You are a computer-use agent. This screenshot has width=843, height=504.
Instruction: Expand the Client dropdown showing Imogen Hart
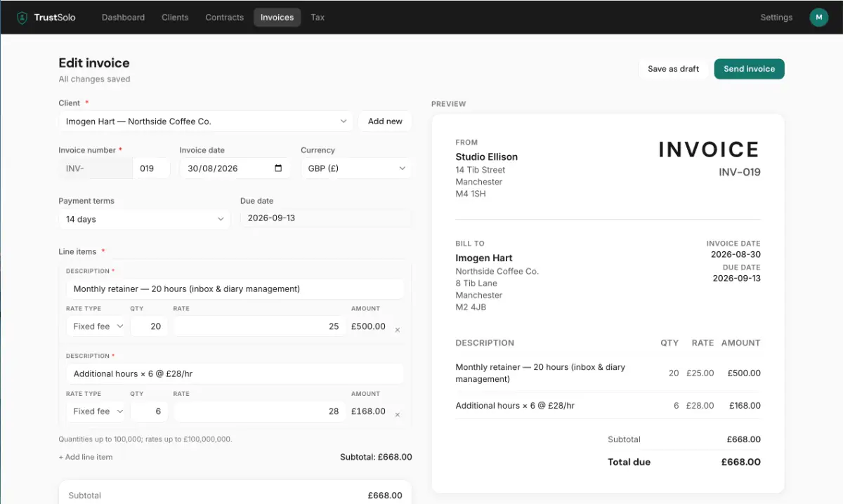(x=206, y=121)
